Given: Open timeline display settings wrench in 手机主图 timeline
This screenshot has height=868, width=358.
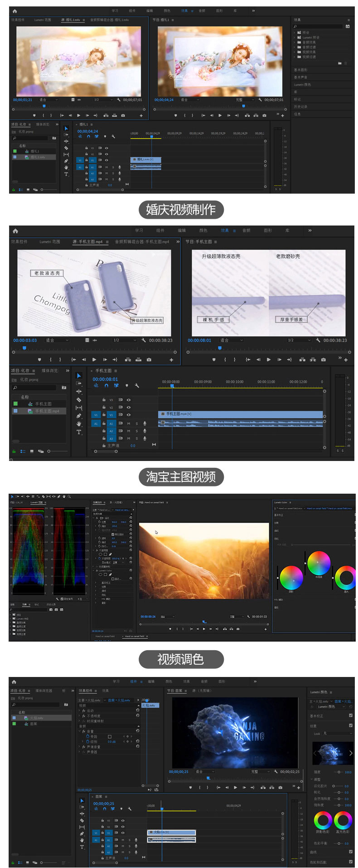Looking at the screenshot, I should tap(137, 386).
